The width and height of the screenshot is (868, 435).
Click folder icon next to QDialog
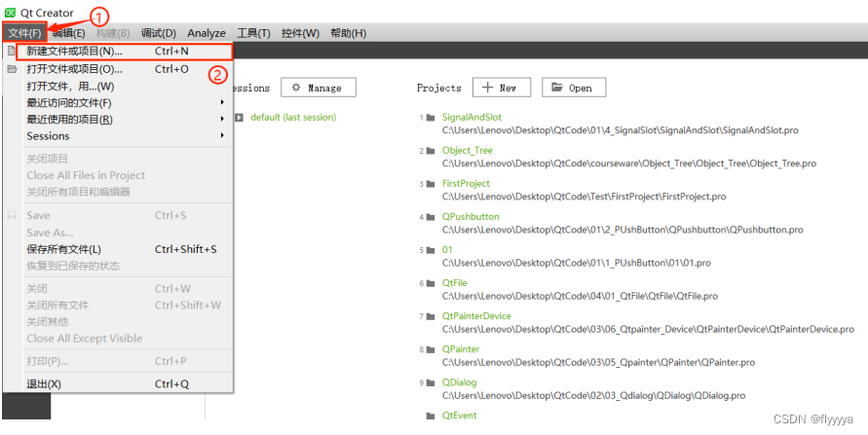[x=431, y=383]
